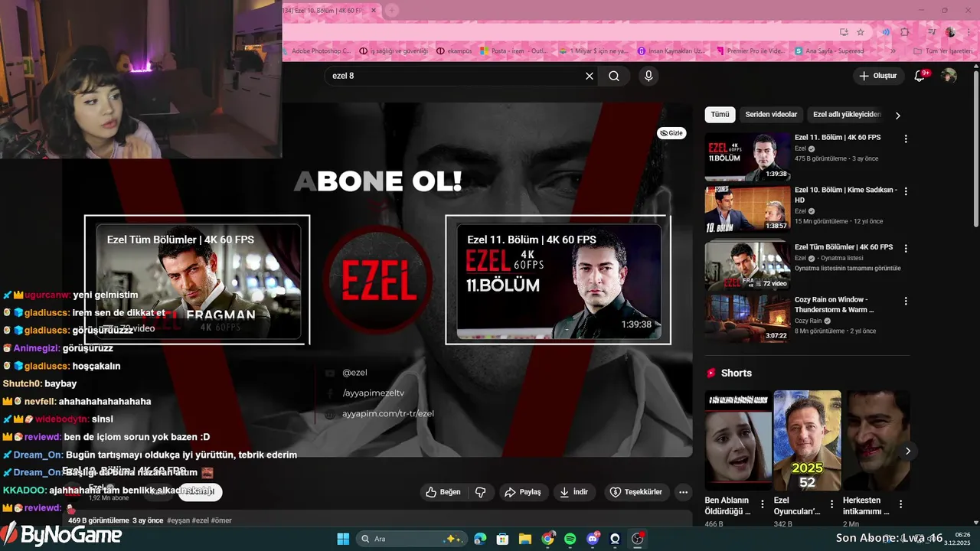This screenshot has width=980, height=551.
Task: Open options menu for Herkesten intikamını short
Action: (x=900, y=505)
